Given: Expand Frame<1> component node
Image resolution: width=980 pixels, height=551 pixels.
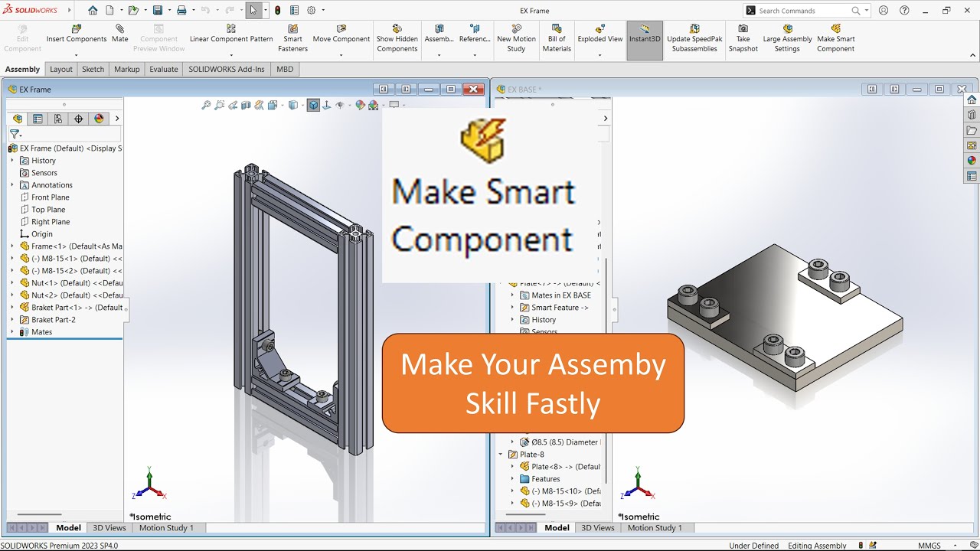Looking at the screenshot, I should (x=12, y=246).
